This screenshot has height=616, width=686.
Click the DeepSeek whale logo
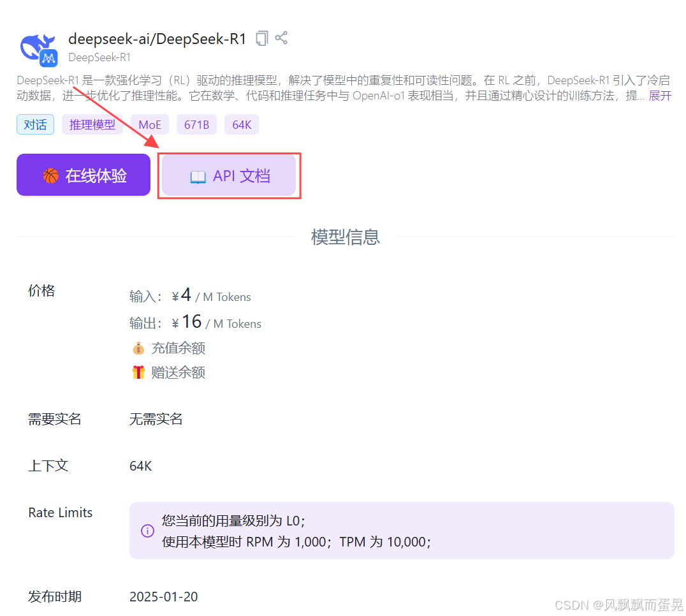(38, 50)
